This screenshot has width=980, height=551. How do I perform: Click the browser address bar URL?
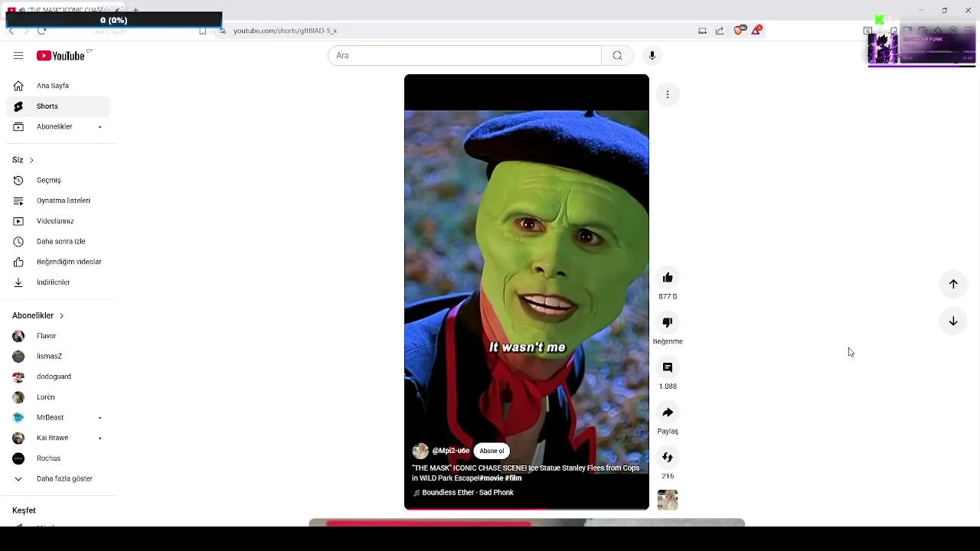285,31
